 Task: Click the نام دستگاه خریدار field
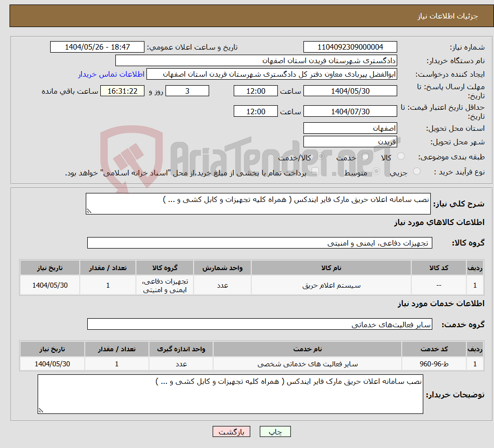pos(256,61)
